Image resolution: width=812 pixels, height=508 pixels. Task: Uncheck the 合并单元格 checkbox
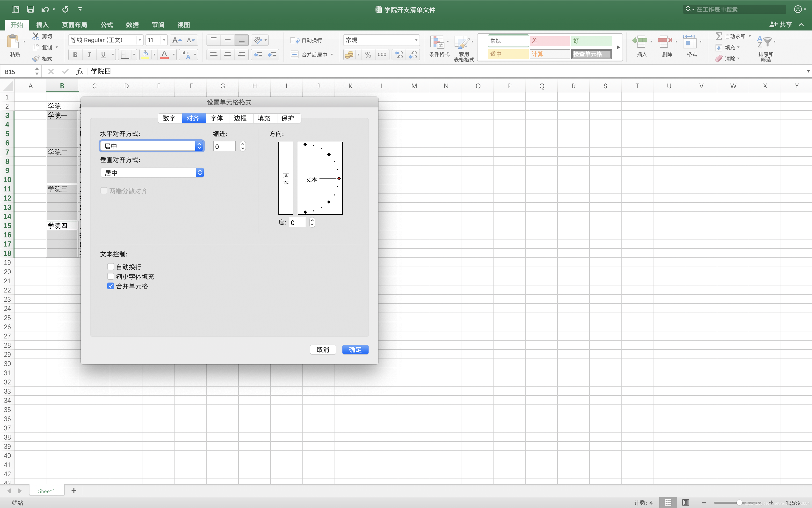[110, 286]
